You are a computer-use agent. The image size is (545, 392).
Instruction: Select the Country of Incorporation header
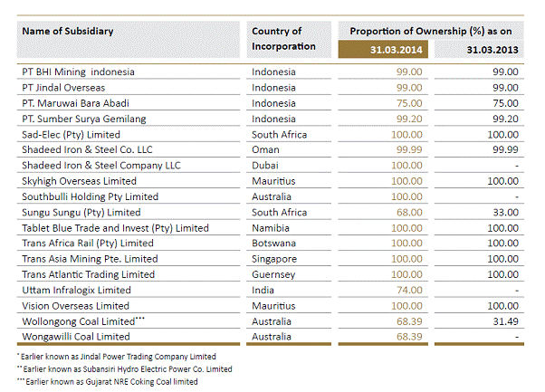(284, 39)
